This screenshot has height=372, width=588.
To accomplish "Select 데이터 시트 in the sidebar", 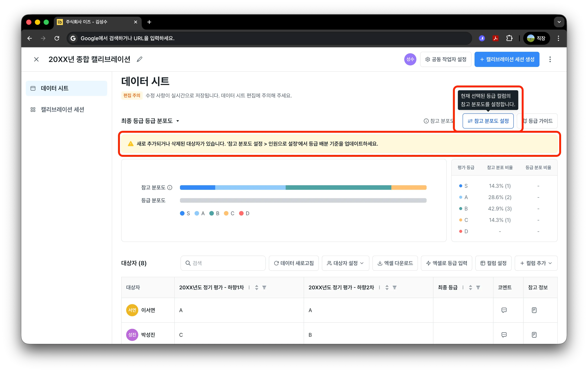I will [x=66, y=88].
